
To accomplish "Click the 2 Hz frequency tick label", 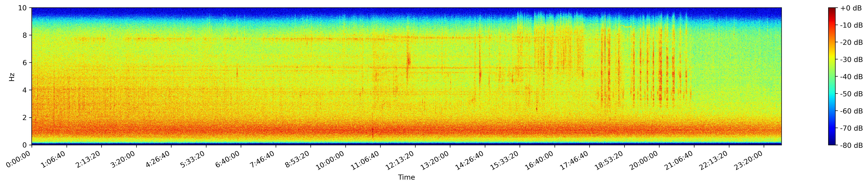I will (25, 117).
